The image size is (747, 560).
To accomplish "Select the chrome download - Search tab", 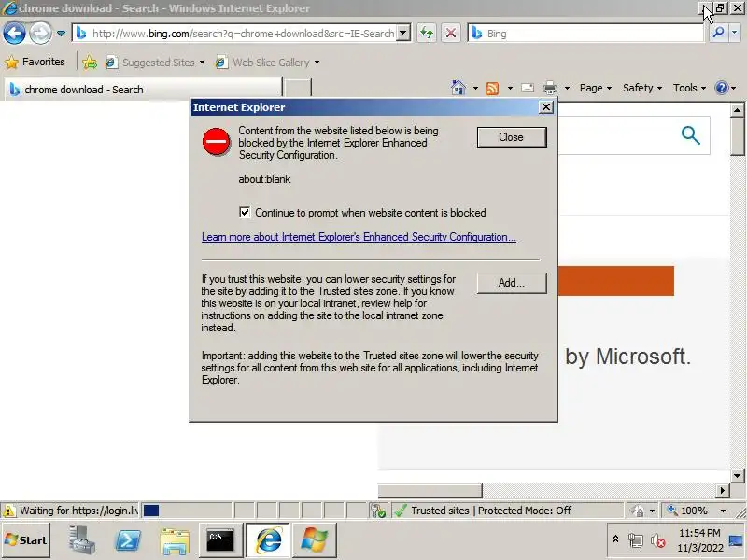I will click(x=143, y=89).
